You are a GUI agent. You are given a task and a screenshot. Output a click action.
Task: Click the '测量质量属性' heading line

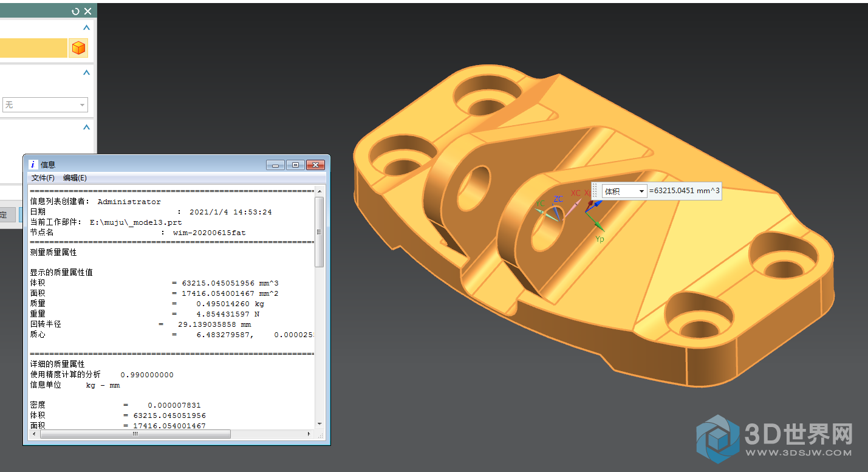53,252
